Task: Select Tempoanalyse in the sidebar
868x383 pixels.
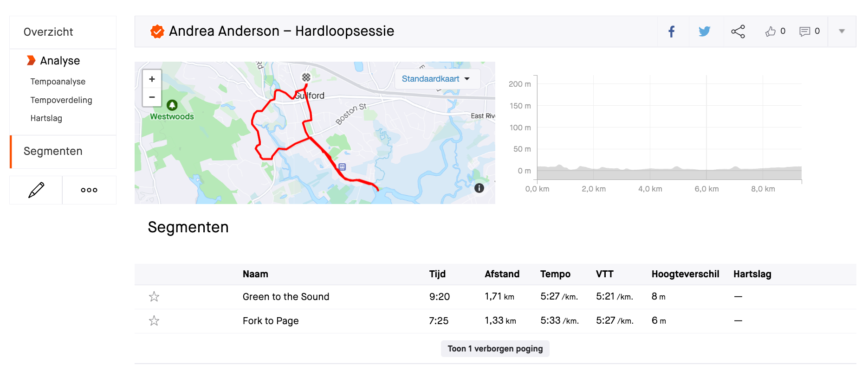Action: tap(58, 82)
